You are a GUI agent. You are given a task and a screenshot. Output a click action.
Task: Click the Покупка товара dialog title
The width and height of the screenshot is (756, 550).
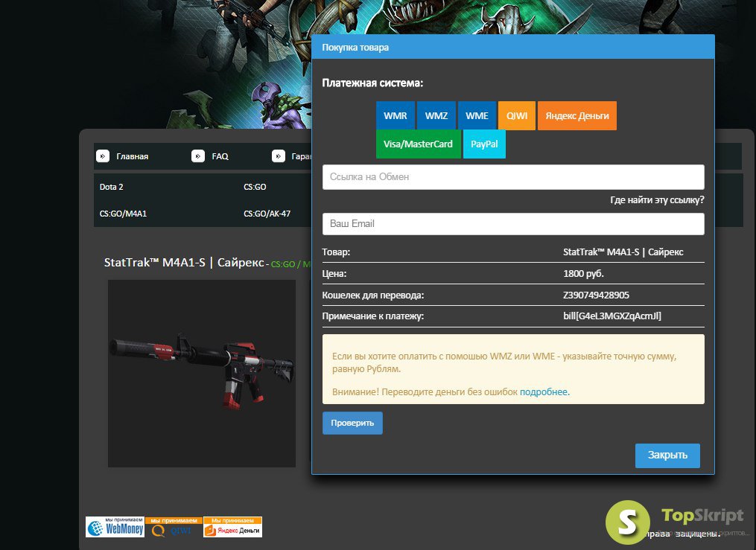355,47
